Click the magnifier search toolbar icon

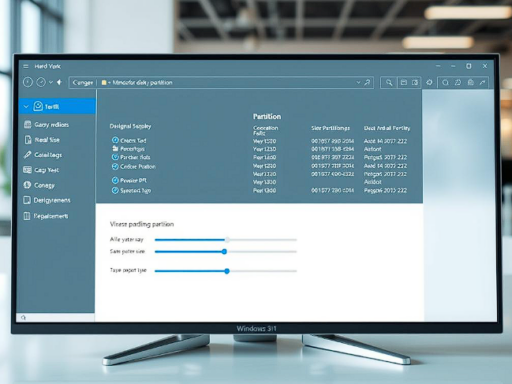tap(389, 82)
